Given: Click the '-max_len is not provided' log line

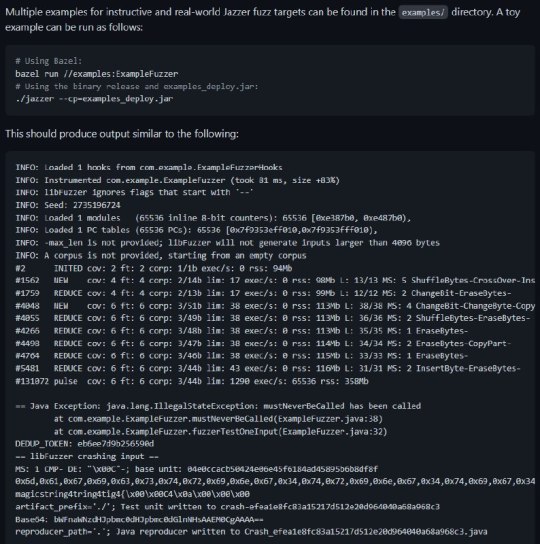Looking at the screenshot, I should pos(227,243).
